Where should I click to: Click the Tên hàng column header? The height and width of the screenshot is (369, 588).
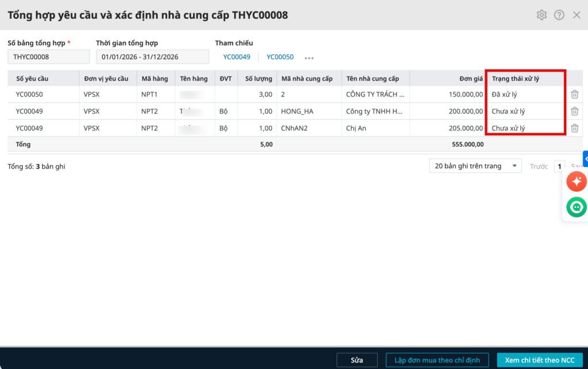(194, 79)
